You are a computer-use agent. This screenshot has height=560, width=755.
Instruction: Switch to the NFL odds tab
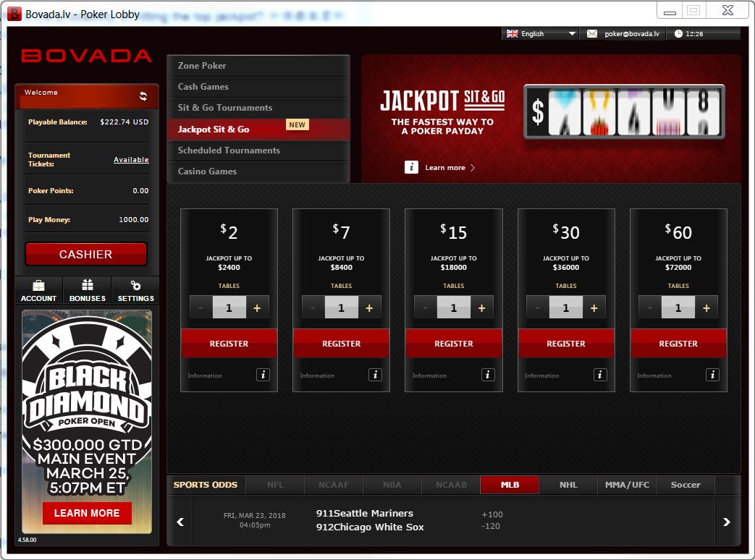pos(275,485)
